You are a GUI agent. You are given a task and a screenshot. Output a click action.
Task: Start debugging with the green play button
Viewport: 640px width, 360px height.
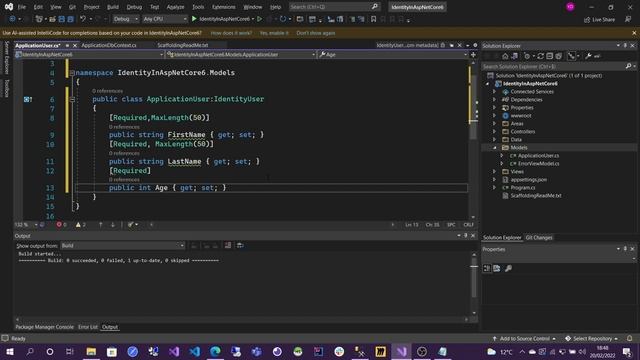click(x=194, y=19)
